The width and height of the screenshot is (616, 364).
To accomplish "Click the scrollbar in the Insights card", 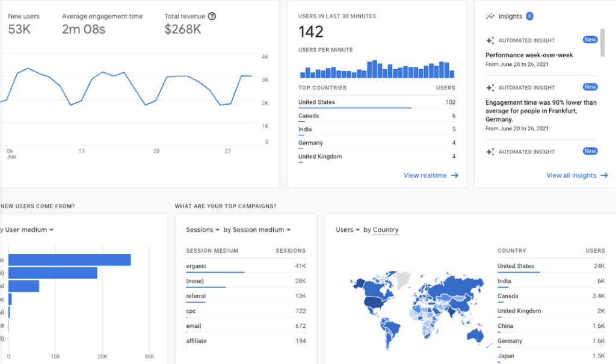I will click(x=602, y=42).
